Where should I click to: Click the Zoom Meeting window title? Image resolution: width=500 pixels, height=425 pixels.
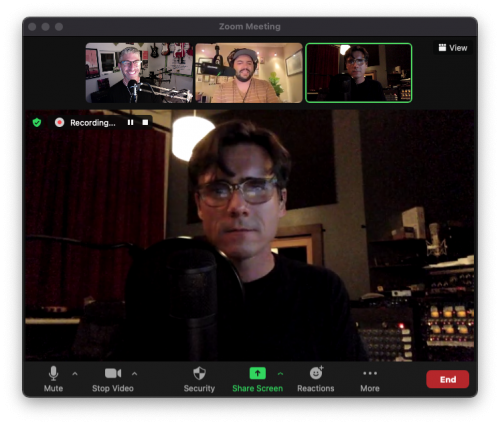(250, 26)
